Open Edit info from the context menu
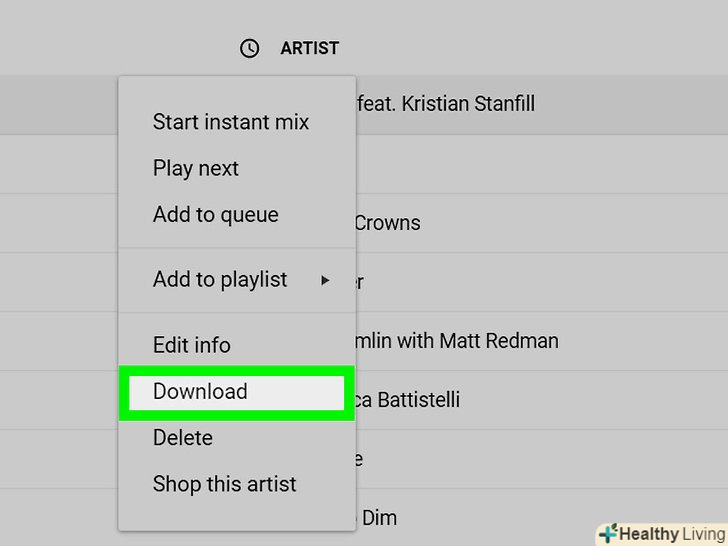 191,345
